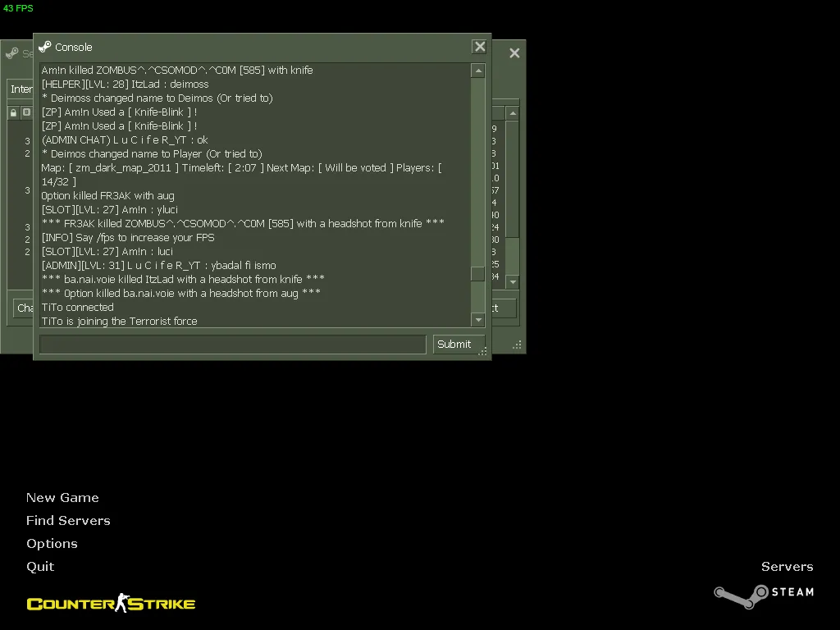Click the Console window resize grip
This screenshot has width=840, height=630.
pyautogui.click(x=482, y=351)
